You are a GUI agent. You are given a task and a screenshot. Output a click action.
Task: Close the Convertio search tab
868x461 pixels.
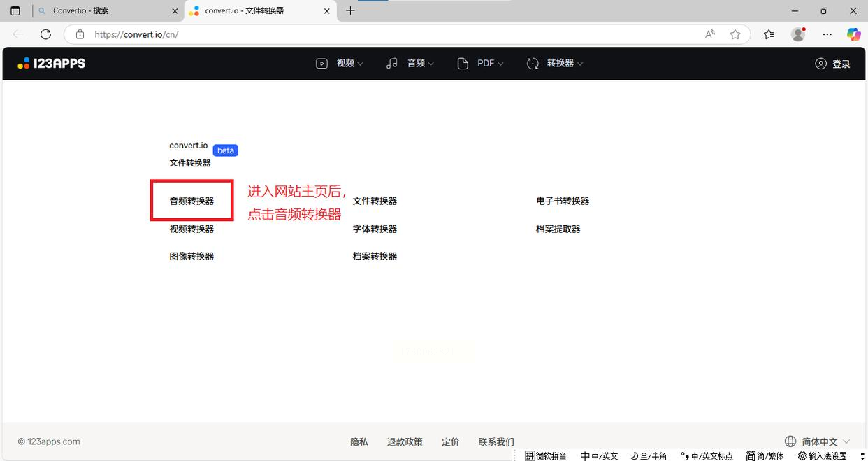pos(175,11)
